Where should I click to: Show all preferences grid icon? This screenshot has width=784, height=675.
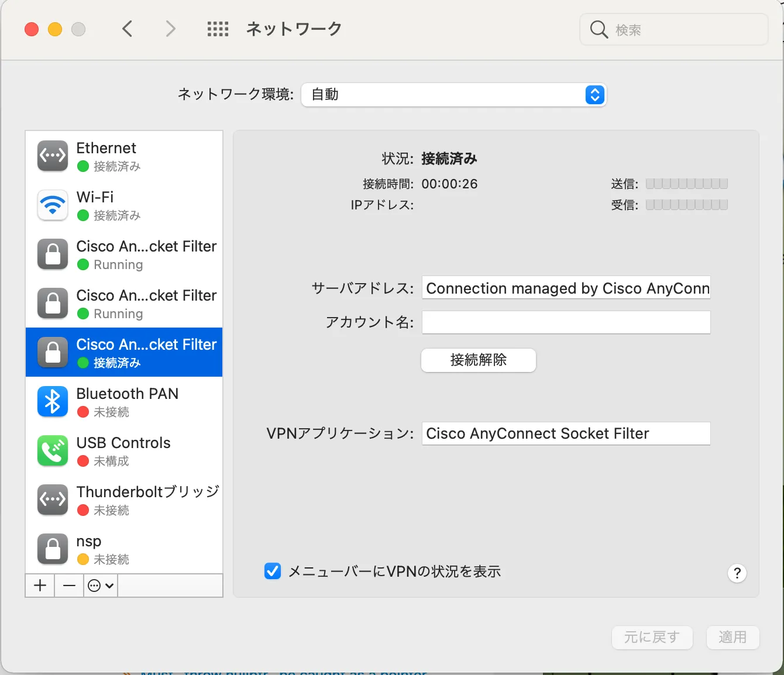point(218,29)
